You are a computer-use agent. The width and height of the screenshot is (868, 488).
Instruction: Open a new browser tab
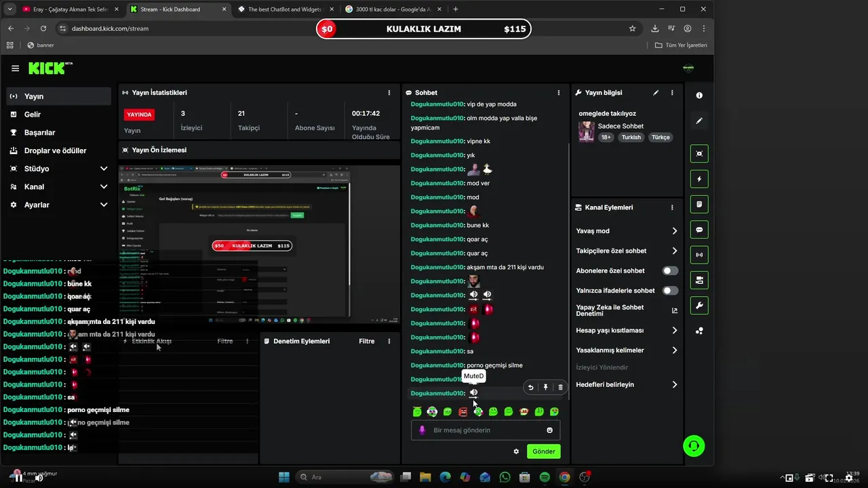(455, 9)
